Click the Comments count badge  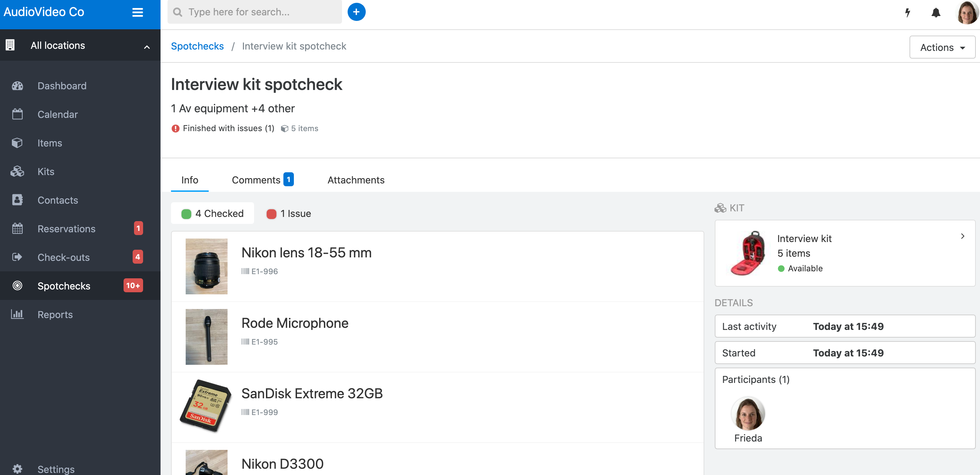(x=288, y=180)
